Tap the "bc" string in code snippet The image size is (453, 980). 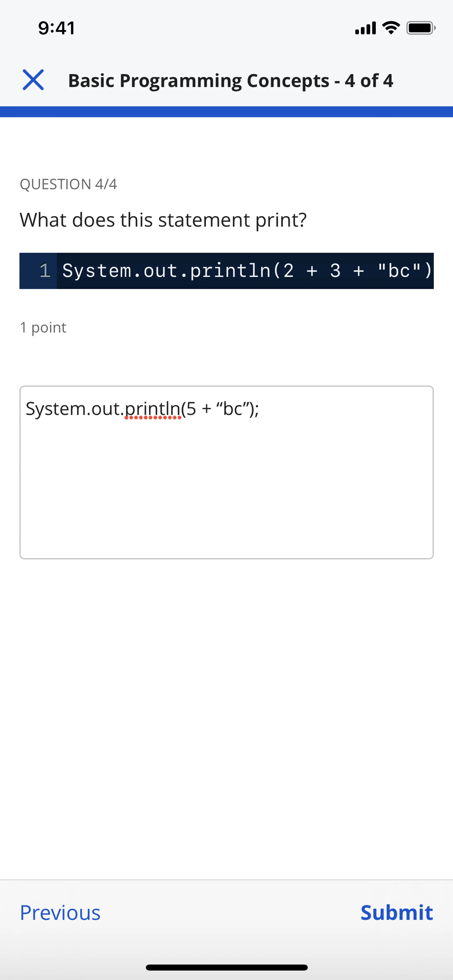click(x=399, y=271)
